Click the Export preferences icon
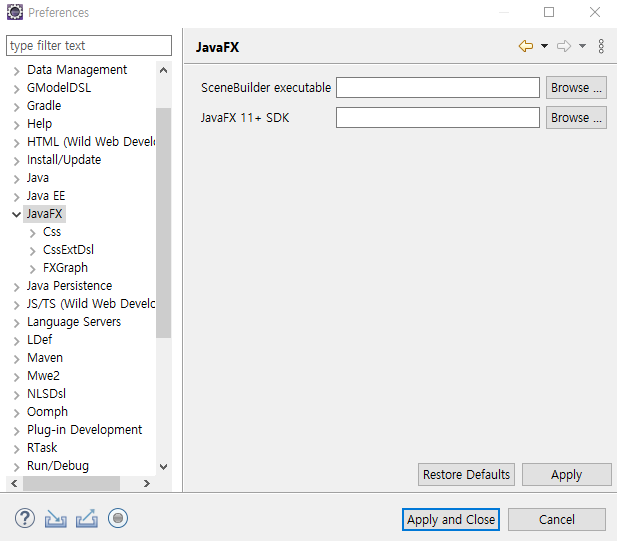The height and width of the screenshot is (541, 617). tap(87, 519)
